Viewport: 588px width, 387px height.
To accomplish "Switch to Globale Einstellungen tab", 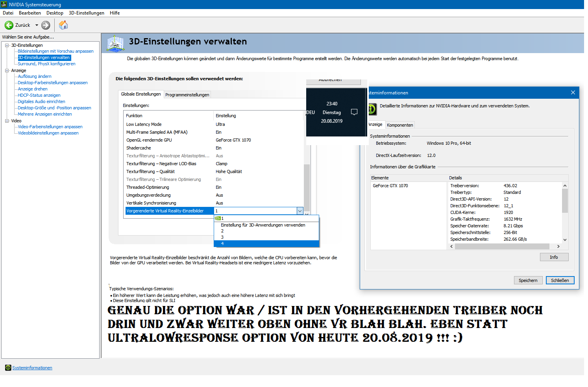I will pos(141,94).
